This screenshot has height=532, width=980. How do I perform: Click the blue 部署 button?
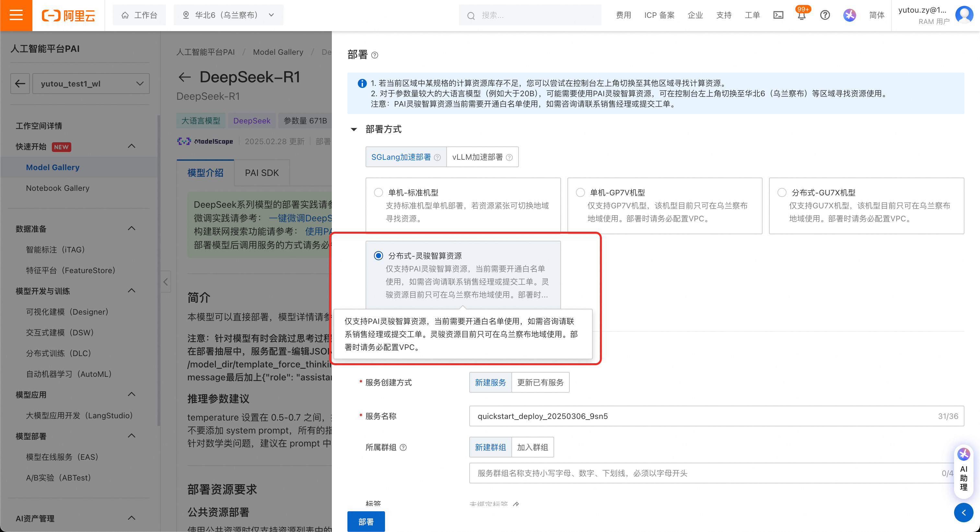(366, 521)
